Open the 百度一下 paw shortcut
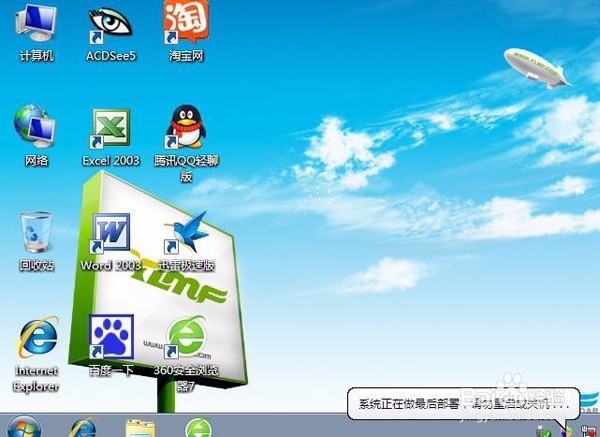Screen dimensions: 600x437 click(111, 346)
